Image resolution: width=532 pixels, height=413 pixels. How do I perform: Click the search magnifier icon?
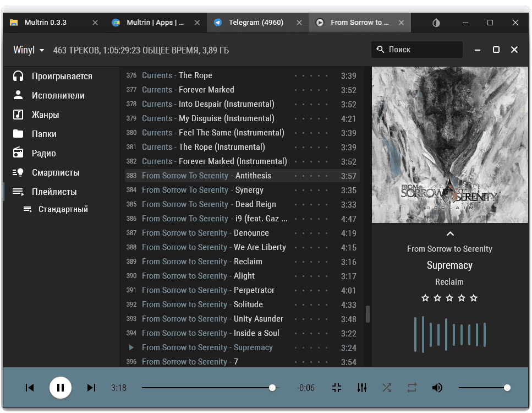(x=380, y=50)
